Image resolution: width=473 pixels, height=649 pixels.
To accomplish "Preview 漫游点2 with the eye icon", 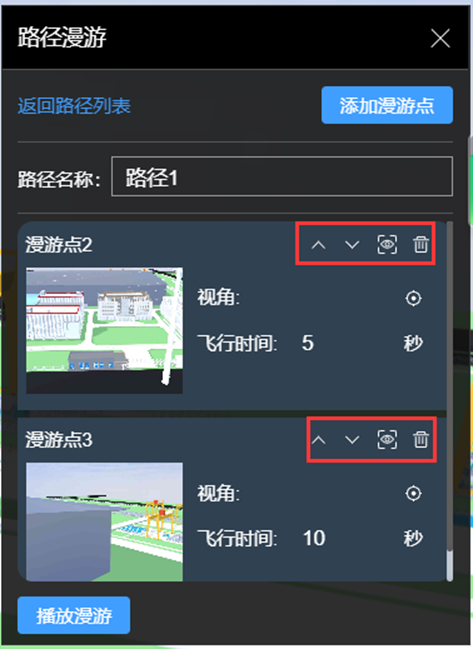I will coord(387,245).
